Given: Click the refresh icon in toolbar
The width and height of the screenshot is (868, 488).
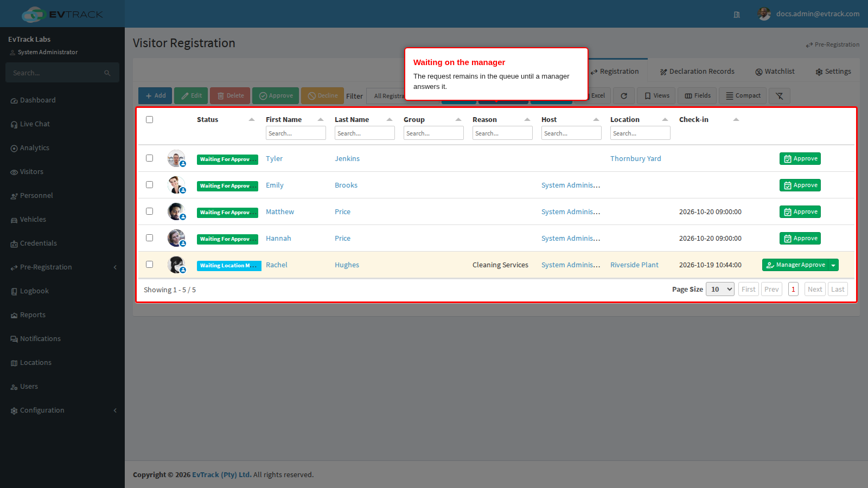Looking at the screenshot, I should pos(624,96).
